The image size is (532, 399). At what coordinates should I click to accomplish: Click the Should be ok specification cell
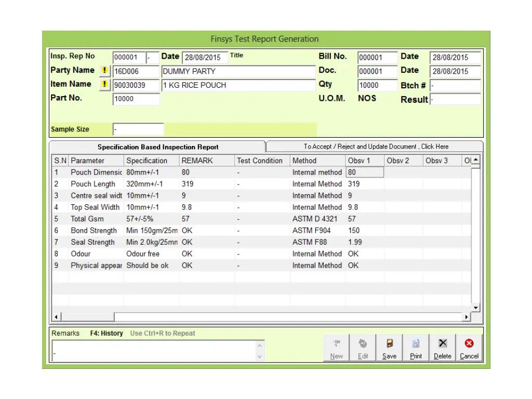point(152,265)
